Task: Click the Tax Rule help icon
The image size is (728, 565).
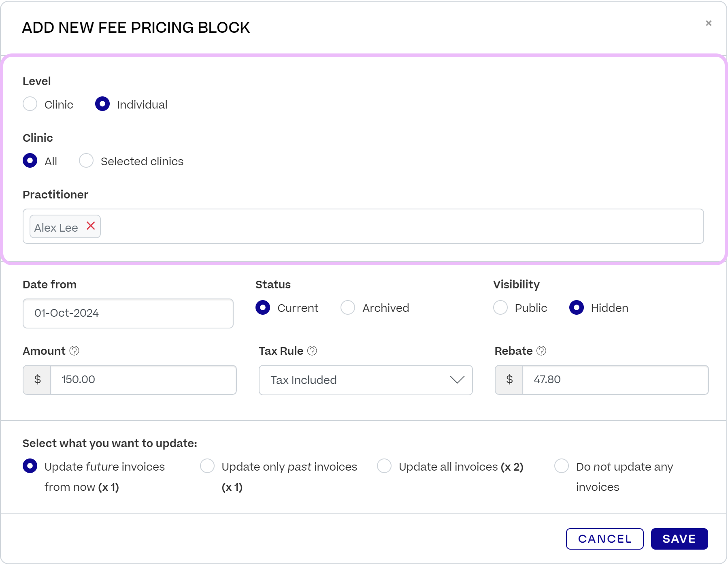Action: point(312,351)
